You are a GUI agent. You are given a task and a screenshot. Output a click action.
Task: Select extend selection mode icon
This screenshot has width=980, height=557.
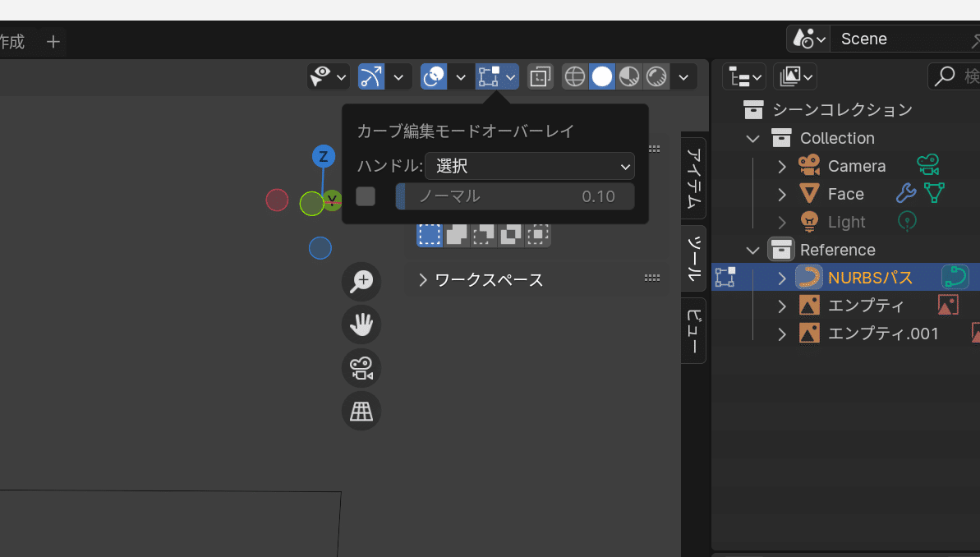[457, 234]
